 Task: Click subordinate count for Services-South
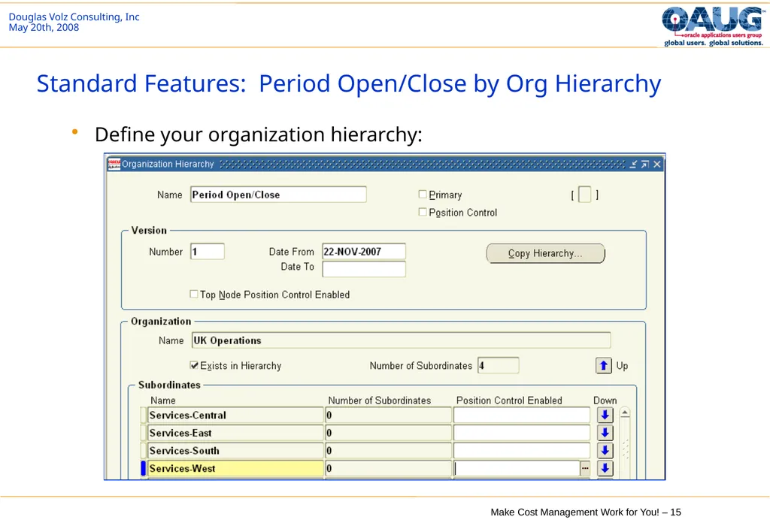pyautogui.click(x=388, y=451)
